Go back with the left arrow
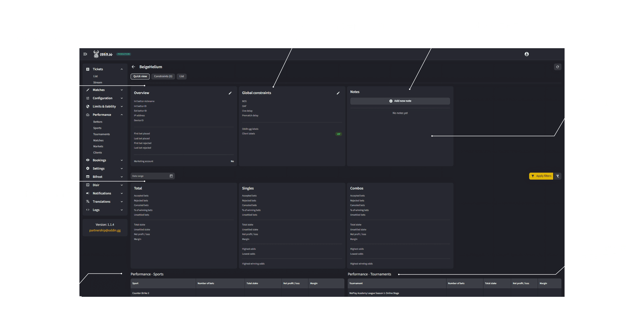Screen dimensions: 644x323 [x=134, y=67]
